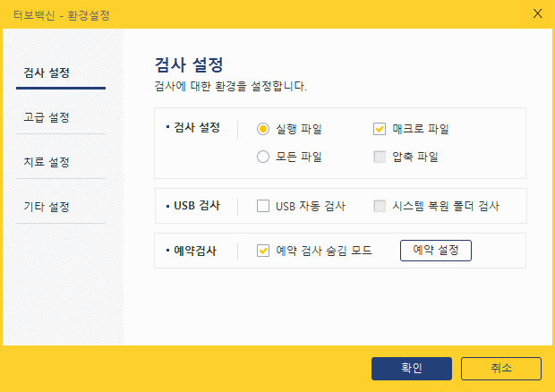Image resolution: width=555 pixels, height=392 pixels.
Task: Click the large 검사 설정 page heading
Action: [188, 65]
